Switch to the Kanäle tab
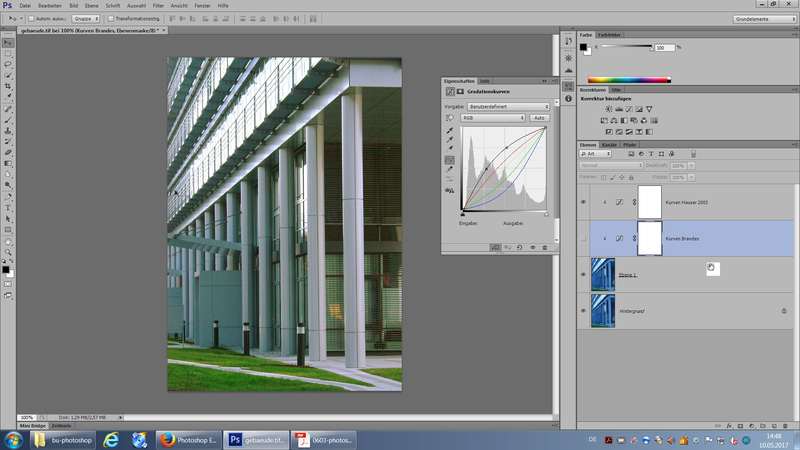 point(608,145)
